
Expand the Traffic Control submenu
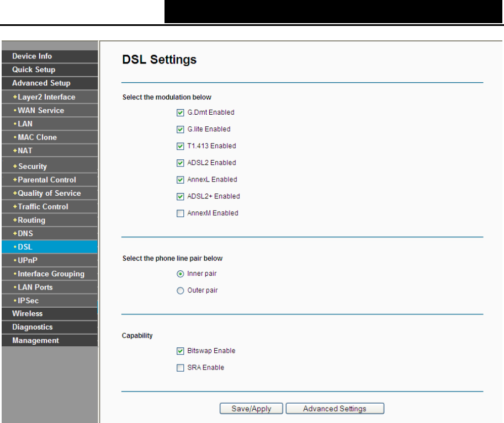(x=50, y=207)
